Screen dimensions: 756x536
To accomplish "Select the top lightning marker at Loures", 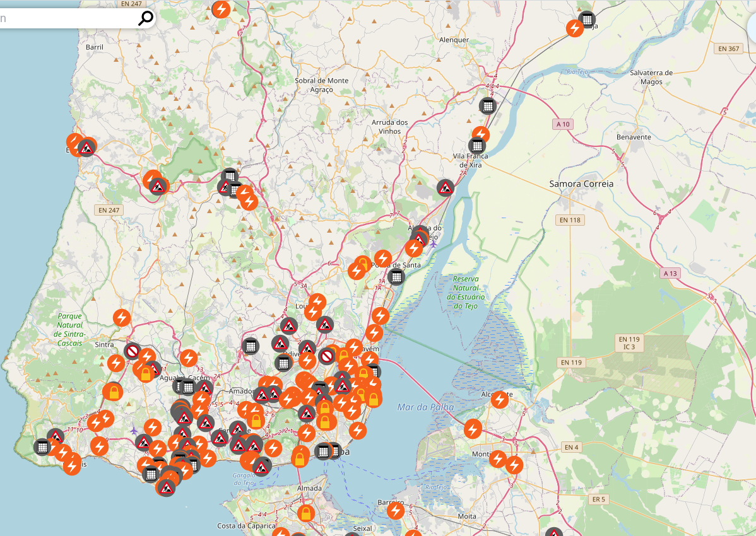I will pyautogui.click(x=317, y=303).
